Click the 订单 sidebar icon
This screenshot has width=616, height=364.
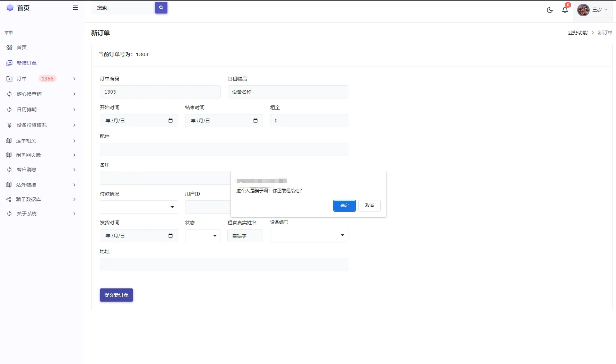9,79
